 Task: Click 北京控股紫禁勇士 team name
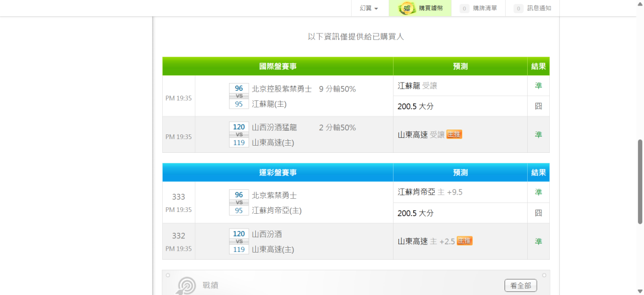(x=281, y=89)
